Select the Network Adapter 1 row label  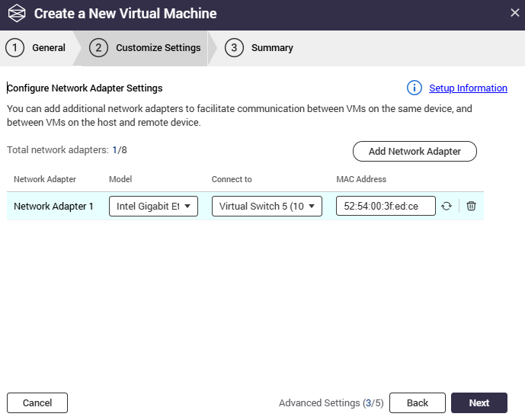coord(53,207)
